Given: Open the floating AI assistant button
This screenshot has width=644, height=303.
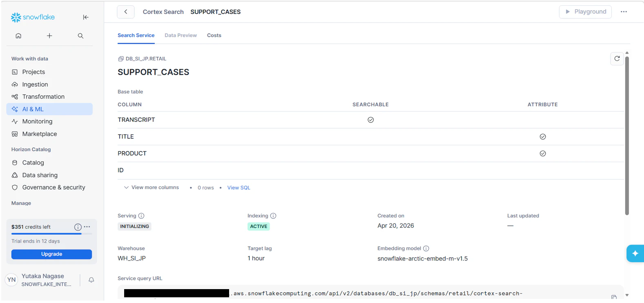Looking at the screenshot, I should tap(635, 254).
